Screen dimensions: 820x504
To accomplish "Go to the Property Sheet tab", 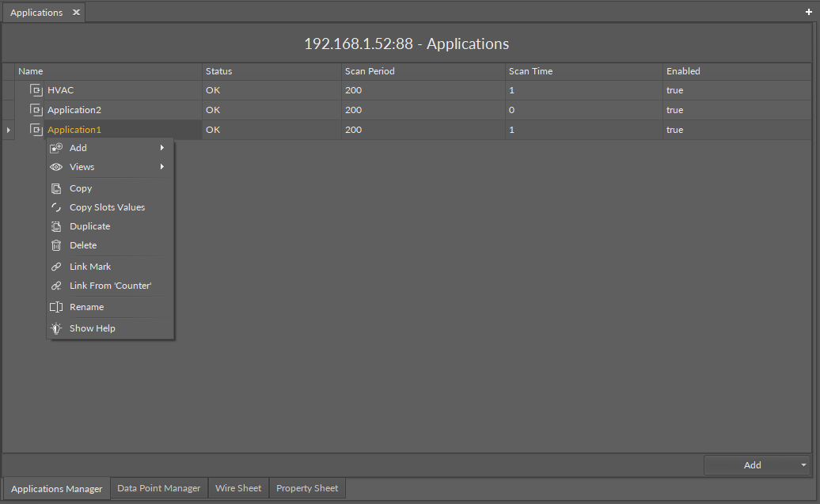I will pyautogui.click(x=307, y=488).
